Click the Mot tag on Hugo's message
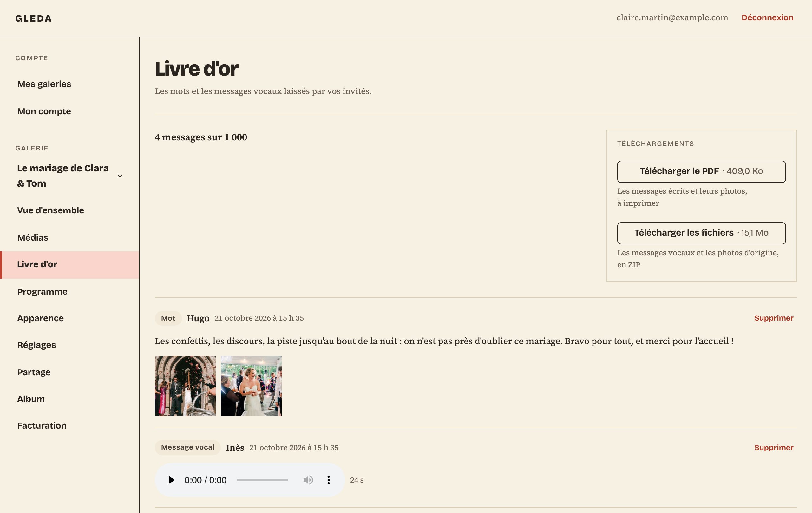 [x=168, y=318]
